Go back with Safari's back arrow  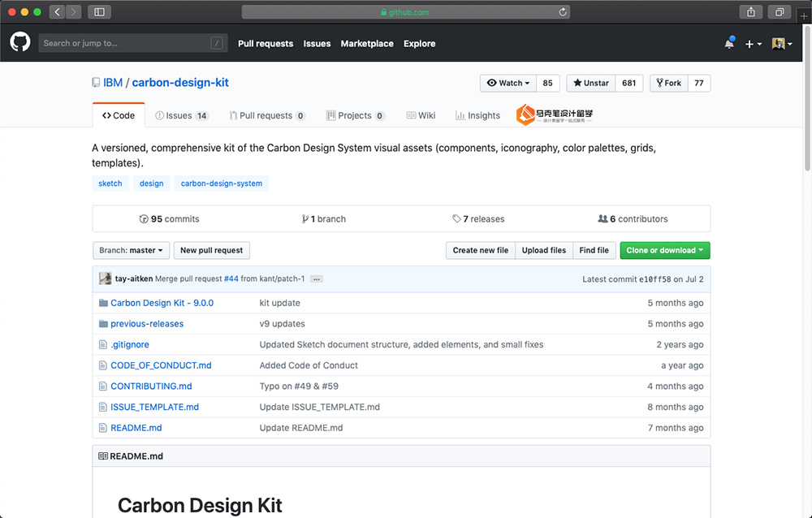click(57, 12)
